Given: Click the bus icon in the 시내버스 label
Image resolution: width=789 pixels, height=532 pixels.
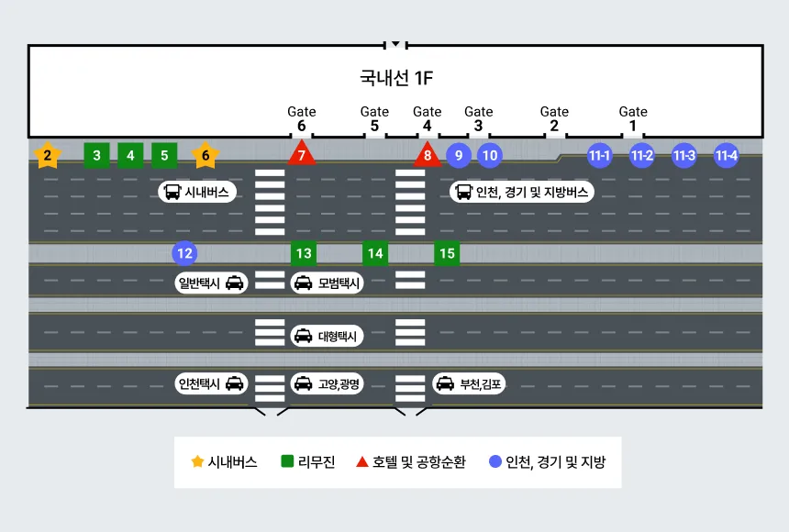Looking at the screenshot, I should click(172, 192).
